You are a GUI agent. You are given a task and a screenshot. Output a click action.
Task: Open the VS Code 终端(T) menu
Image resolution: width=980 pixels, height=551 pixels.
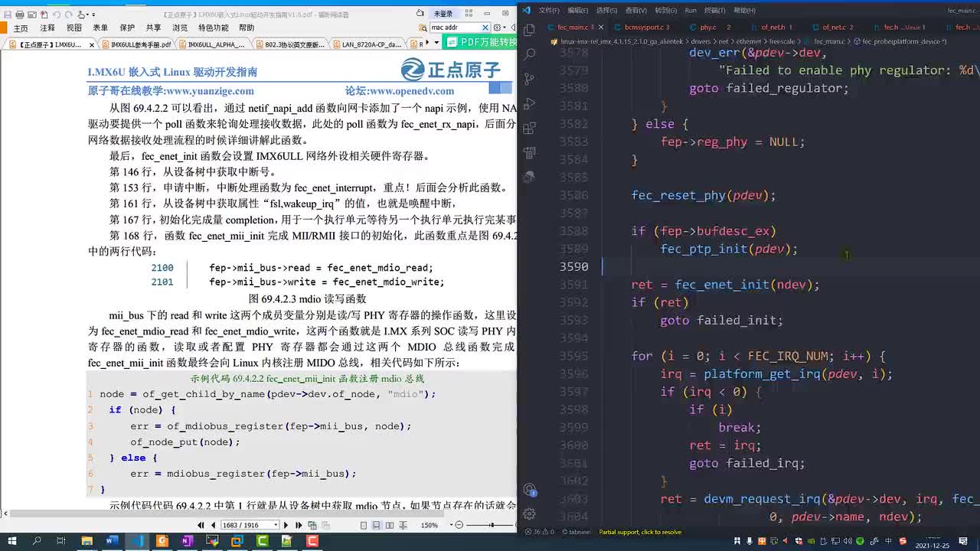pos(714,10)
